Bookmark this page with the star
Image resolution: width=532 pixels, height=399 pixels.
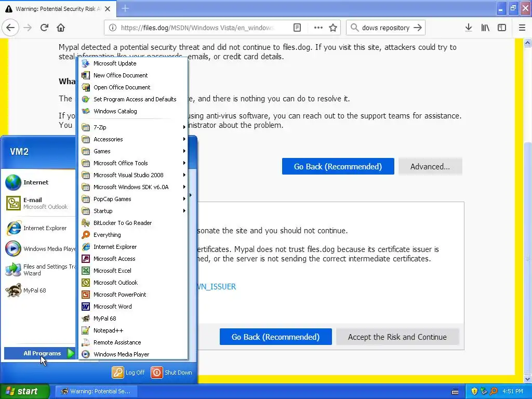pos(333,28)
